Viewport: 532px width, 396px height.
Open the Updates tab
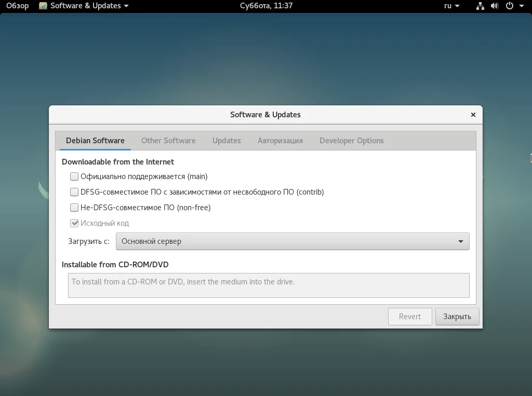pyautogui.click(x=226, y=140)
